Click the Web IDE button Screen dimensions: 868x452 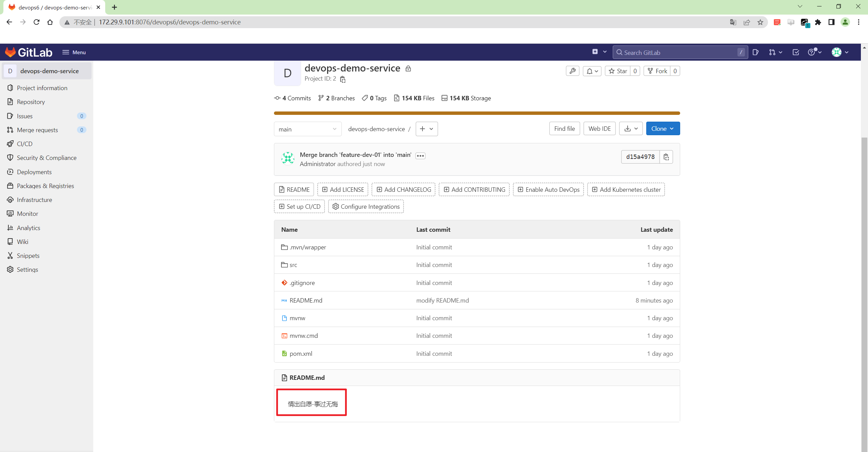point(599,129)
